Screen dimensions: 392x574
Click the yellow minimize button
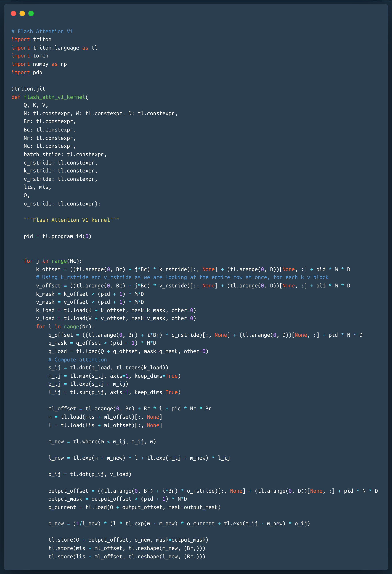(x=22, y=14)
